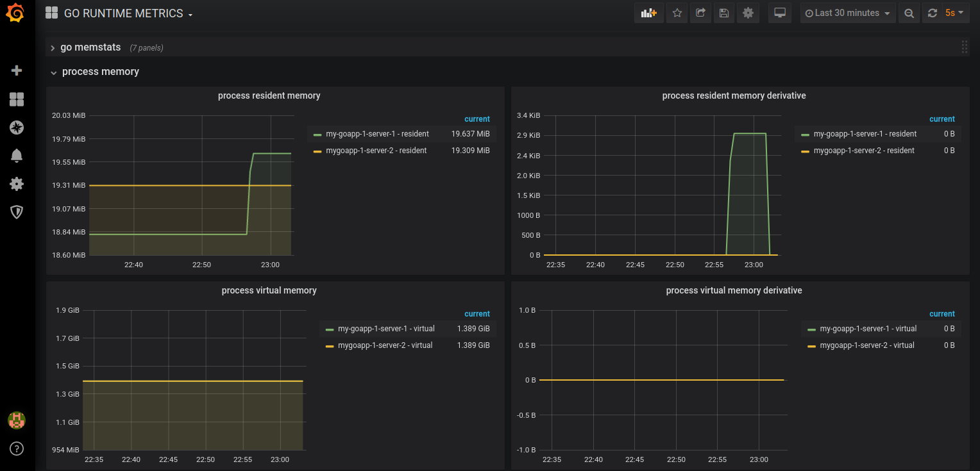Open the Create plus menu in sidebar
The image size is (980, 471).
(17, 70)
